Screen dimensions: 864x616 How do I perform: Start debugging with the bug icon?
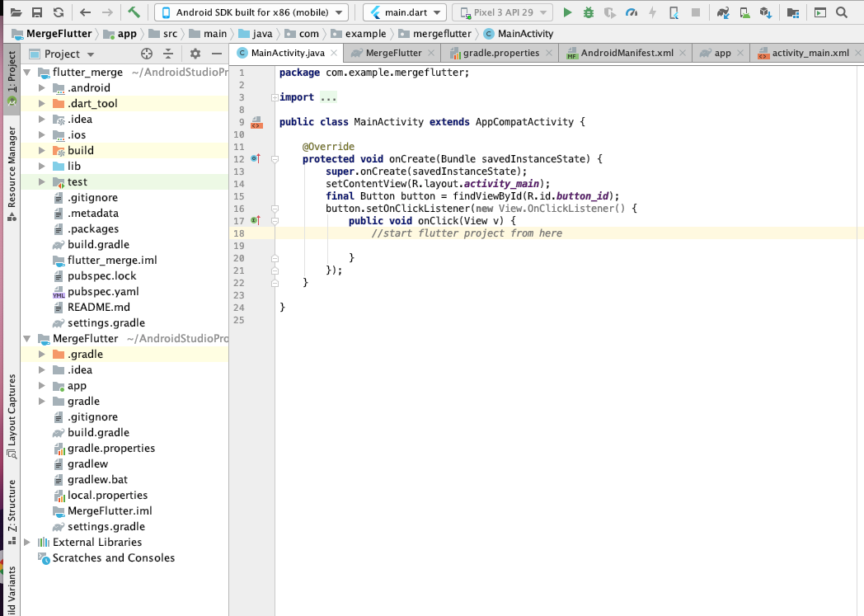point(589,12)
